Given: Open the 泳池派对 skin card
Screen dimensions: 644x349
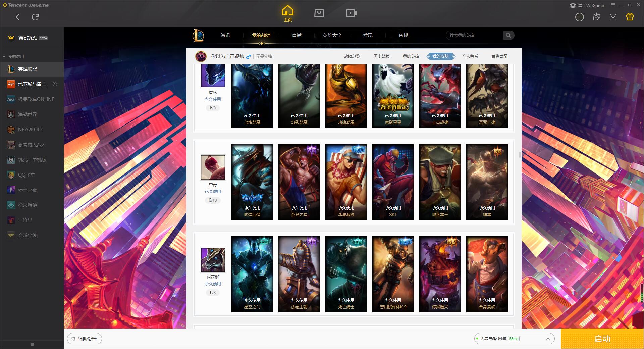Looking at the screenshot, I should (346, 182).
